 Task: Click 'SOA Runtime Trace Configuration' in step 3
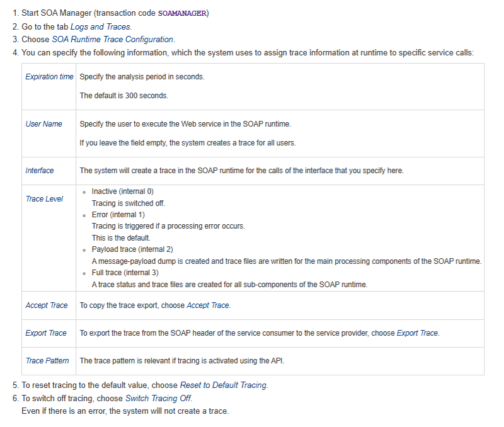click(x=113, y=39)
